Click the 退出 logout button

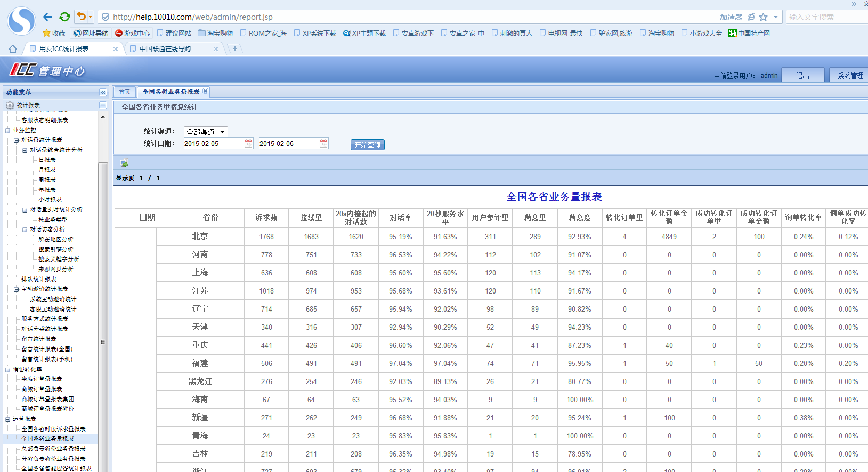tap(802, 75)
